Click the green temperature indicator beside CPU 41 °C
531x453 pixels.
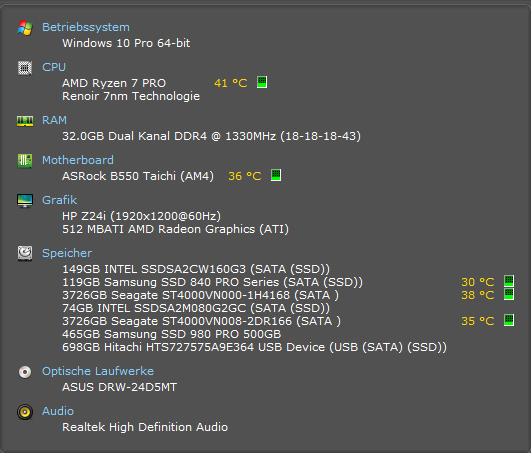coord(262,82)
